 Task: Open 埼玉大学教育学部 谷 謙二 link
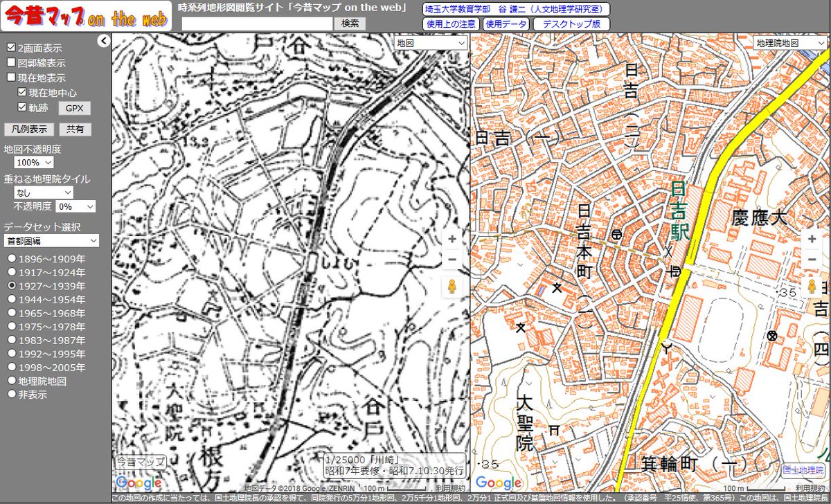pos(516,9)
